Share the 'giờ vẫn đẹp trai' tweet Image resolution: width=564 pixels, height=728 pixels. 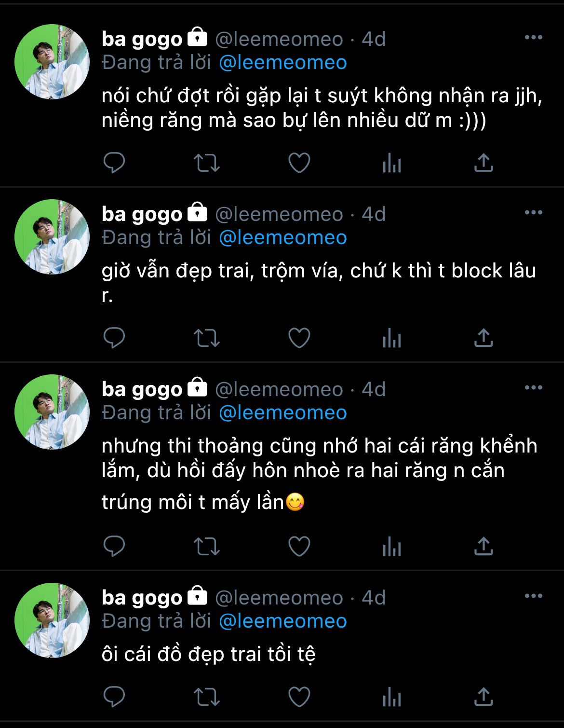click(x=483, y=338)
